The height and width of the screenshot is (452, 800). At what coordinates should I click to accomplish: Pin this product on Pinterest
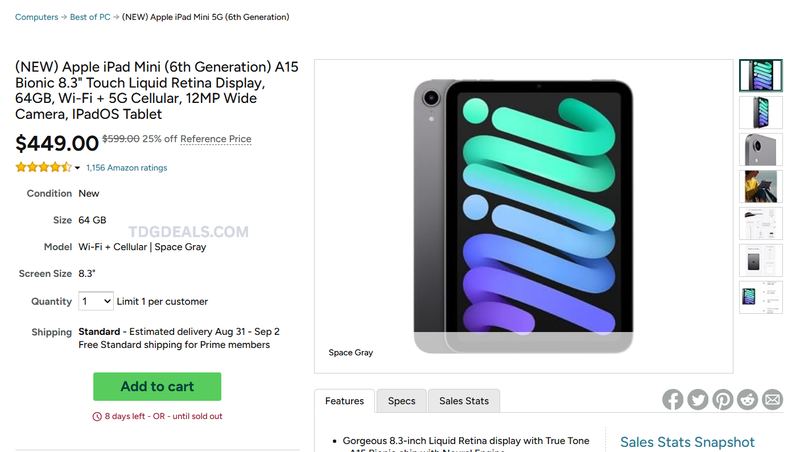click(x=722, y=399)
